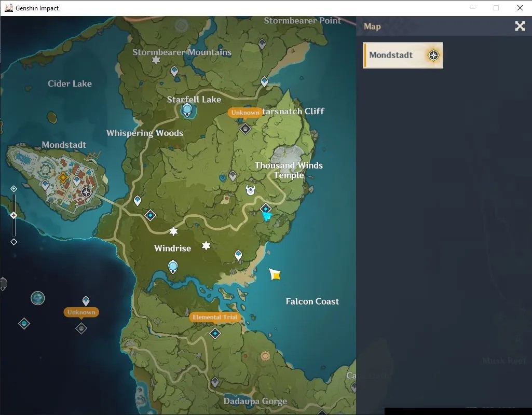Click the gold diamond marker in Mondstadt city
The width and height of the screenshot is (532, 415).
coord(63,177)
